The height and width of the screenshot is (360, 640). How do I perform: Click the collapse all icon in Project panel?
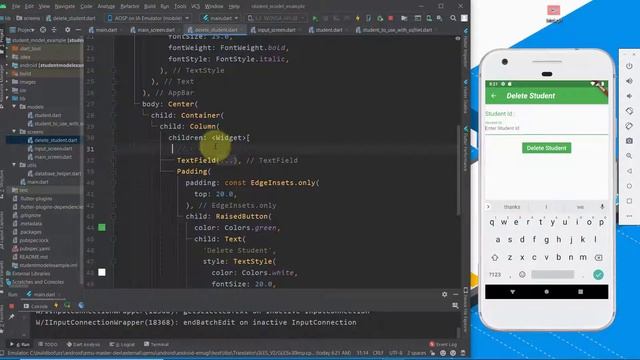click(54, 30)
